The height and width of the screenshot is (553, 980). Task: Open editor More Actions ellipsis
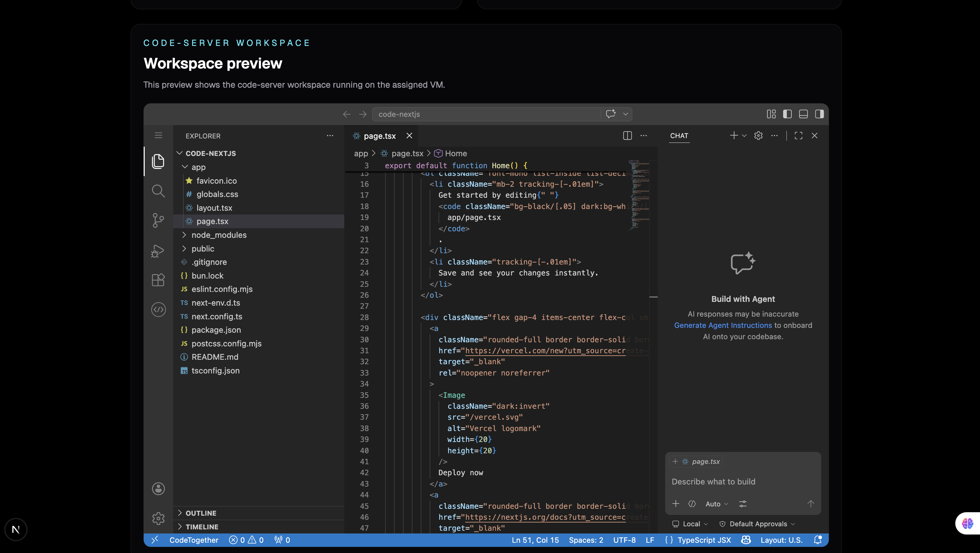pyautogui.click(x=643, y=136)
